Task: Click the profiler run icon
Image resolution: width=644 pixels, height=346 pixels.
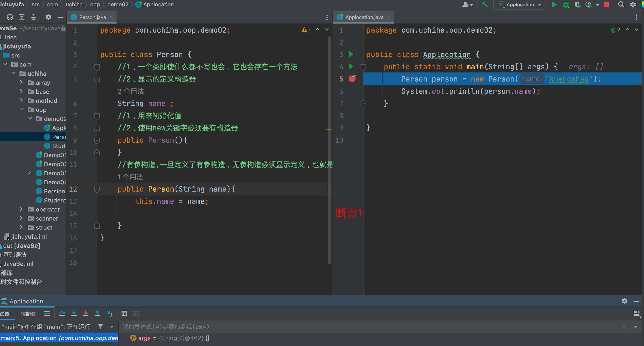Action: tap(588, 5)
